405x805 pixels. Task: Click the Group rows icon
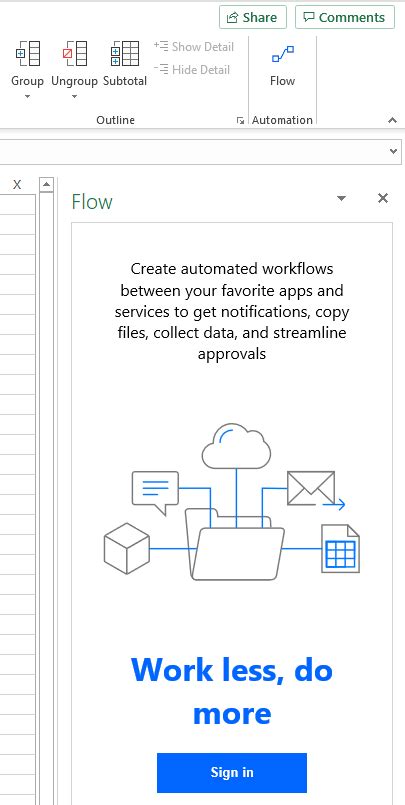click(x=28, y=53)
